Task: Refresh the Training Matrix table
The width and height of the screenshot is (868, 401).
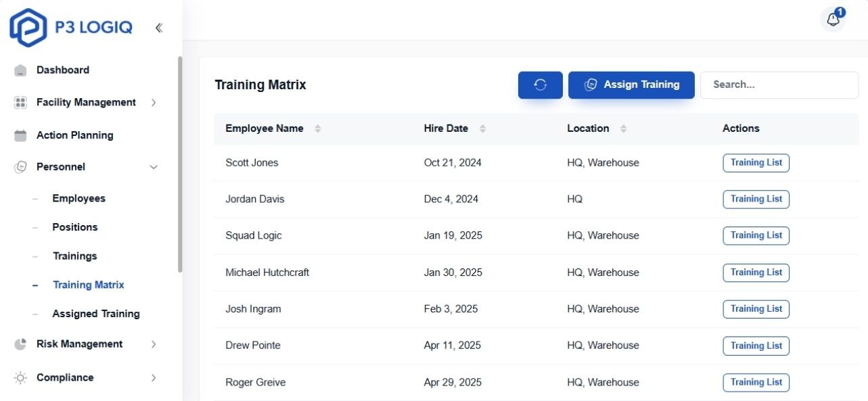Action: tap(541, 85)
